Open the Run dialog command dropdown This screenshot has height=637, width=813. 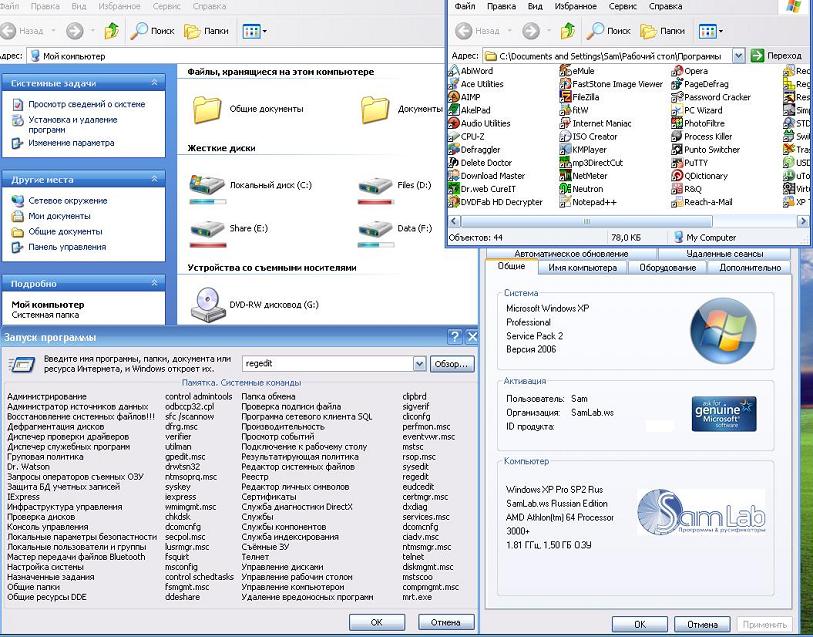pyautogui.click(x=419, y=364)
